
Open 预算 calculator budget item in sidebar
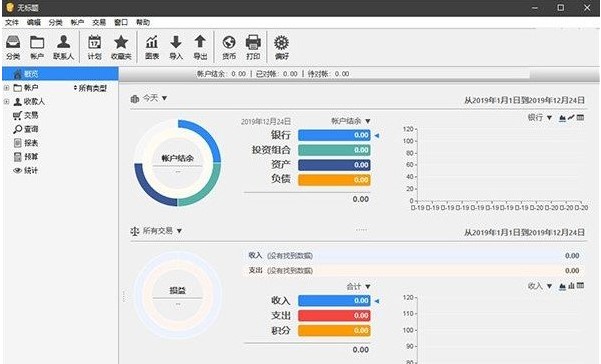pyautogui.click(x=26, y=157)
